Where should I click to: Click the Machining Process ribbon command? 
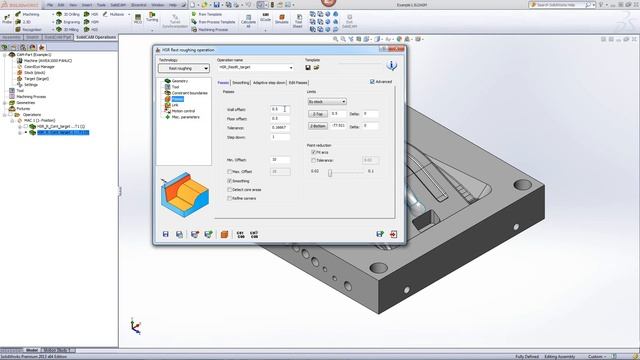coord(210,30)
